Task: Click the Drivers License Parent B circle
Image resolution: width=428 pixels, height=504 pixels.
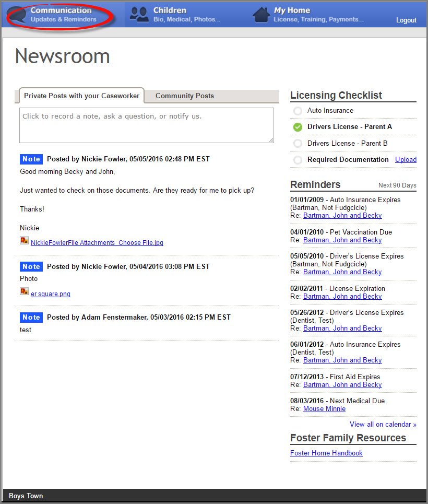Action: 298,143
